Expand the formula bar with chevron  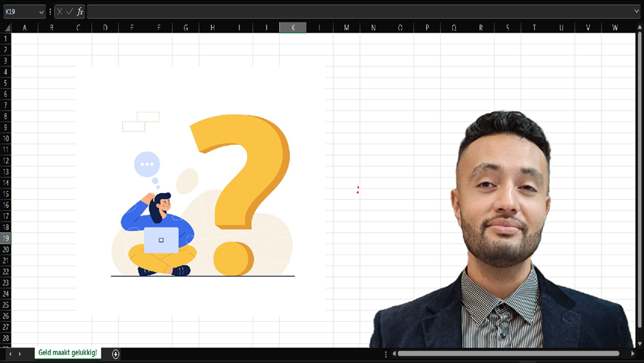[637, 12]
